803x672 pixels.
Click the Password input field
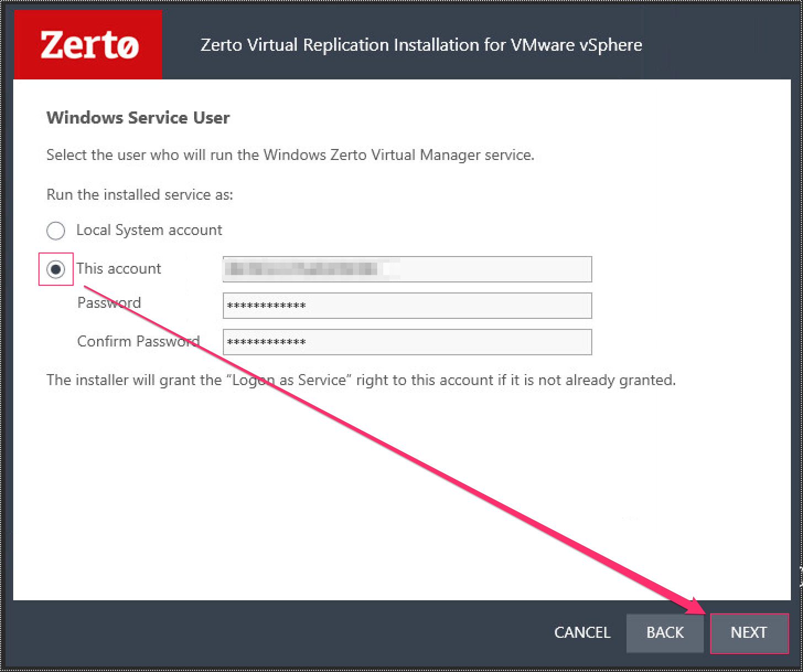(407, 306)
